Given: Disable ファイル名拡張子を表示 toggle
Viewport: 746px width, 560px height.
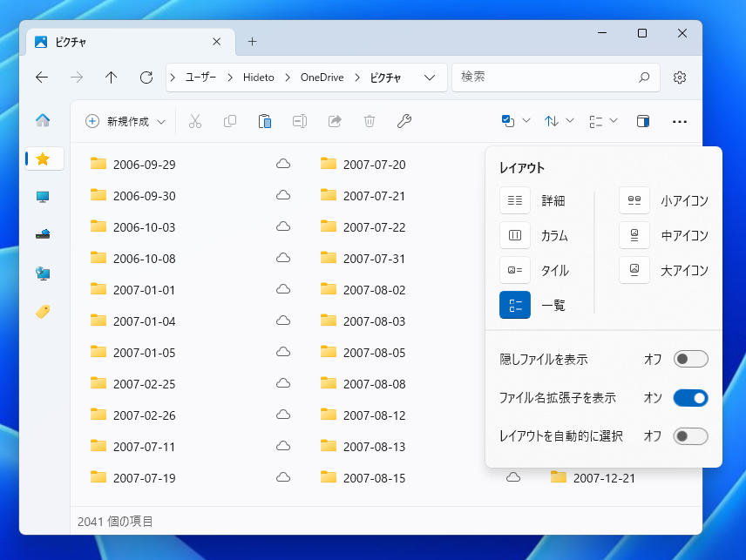Looking at the screenshot, I should tap(690, 397).
